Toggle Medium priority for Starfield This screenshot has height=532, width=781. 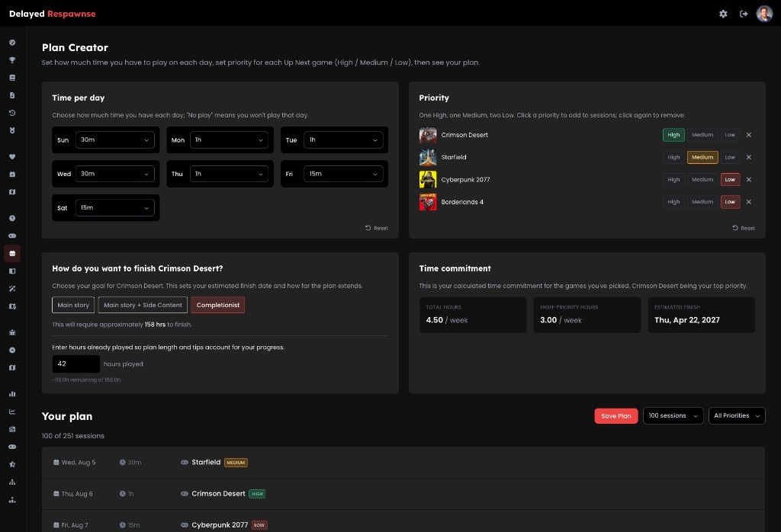pos(702,157)
